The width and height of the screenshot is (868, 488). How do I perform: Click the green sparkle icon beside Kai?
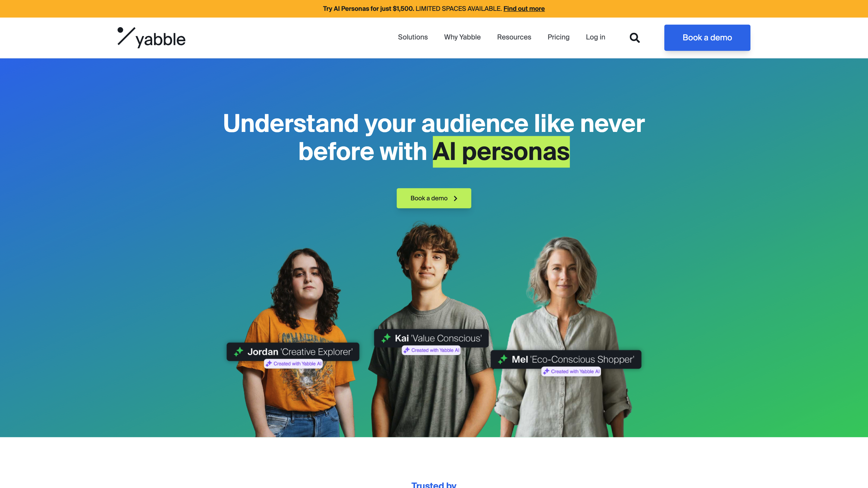(386, 338)
